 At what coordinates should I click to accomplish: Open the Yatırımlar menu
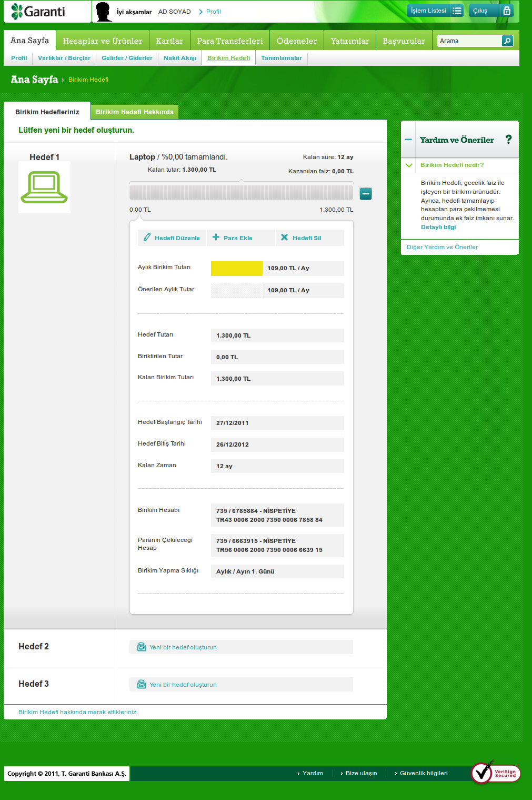350,41
